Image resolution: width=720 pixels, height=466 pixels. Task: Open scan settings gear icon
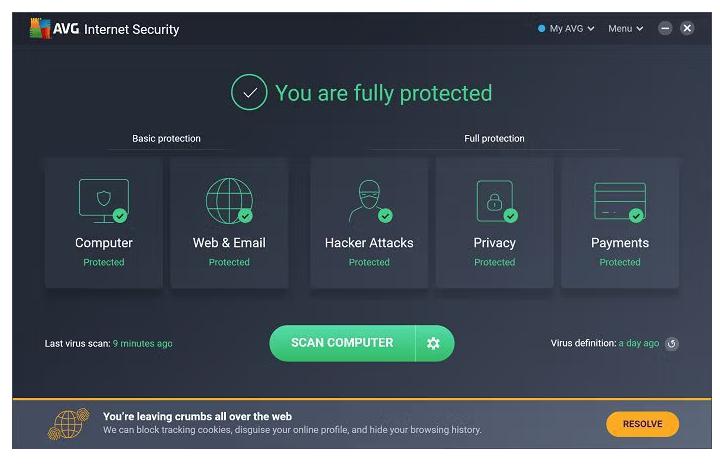pos(433,343)
